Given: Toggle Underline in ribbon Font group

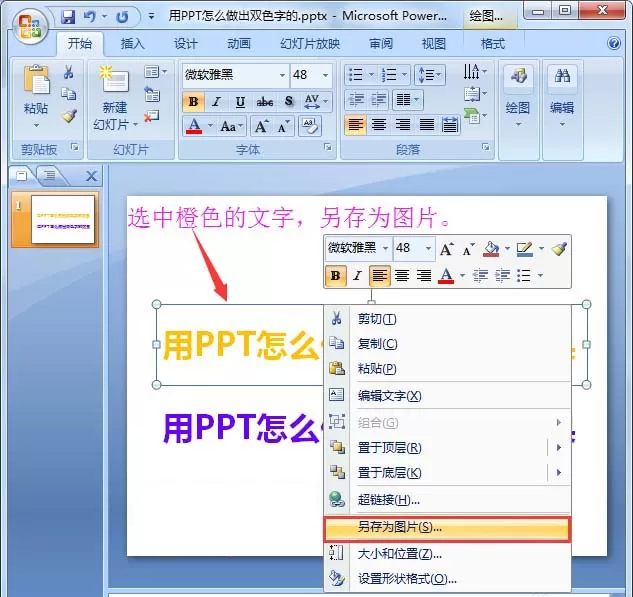Looking at the screenshot, I should [x=240, y=101].
